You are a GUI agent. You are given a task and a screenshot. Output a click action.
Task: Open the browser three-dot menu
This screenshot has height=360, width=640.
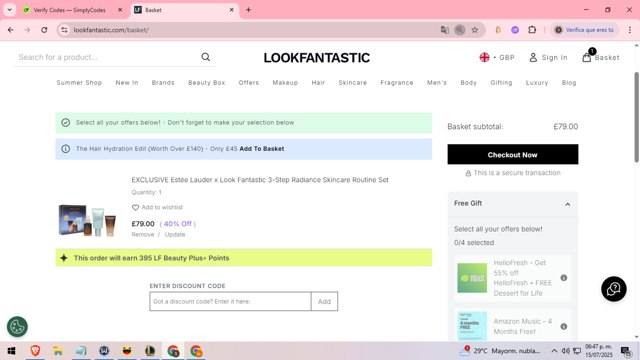pos(630,30)
